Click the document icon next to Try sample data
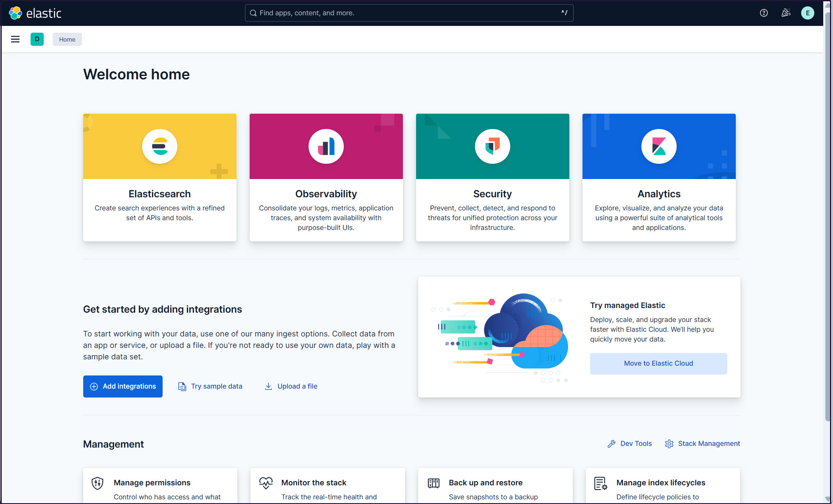The width and height of the screenshot is (833, 504). [182, 386]
